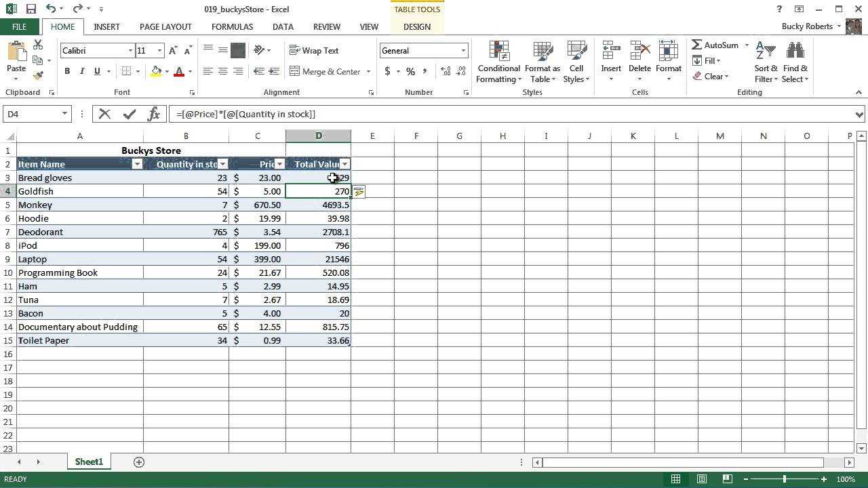Select cell containing Documentary about Pudding

[x=79, y=327]
